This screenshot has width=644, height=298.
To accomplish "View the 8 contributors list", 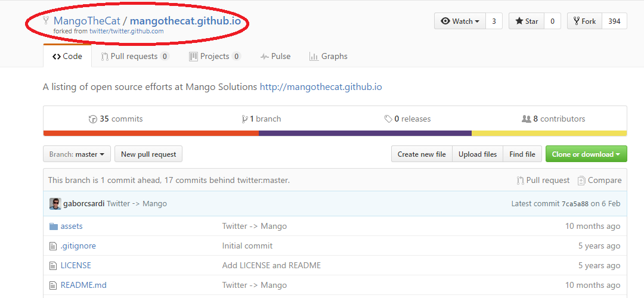I will pyautogui.click(x=553, y=119).
